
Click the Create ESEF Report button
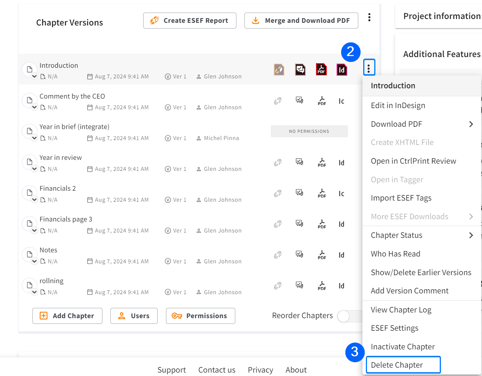(190, 21)
